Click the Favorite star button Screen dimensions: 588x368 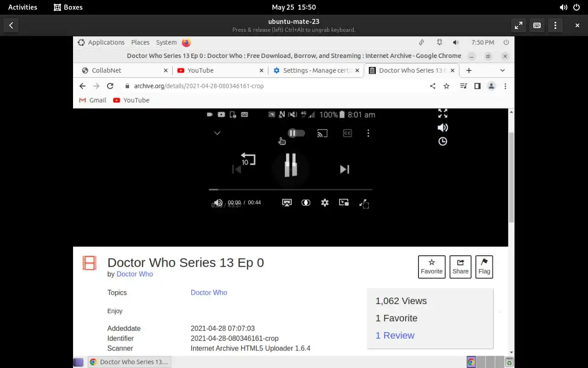(x=432, y=267)
